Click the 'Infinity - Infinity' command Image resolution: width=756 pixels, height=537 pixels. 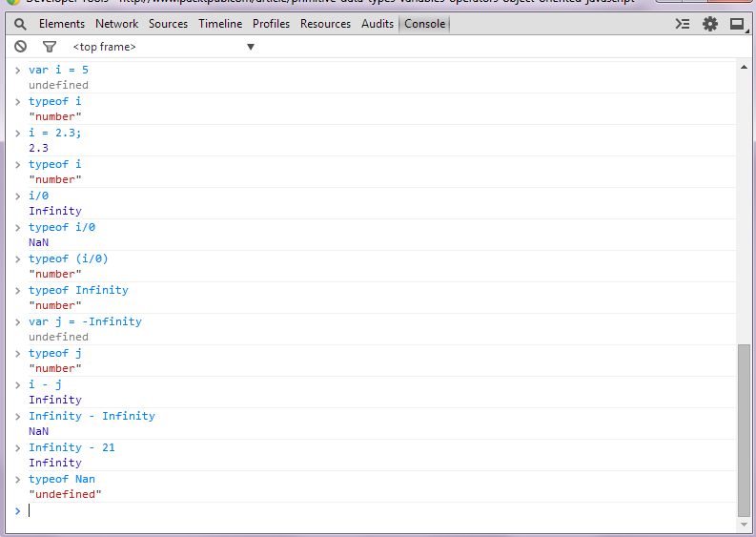[x=92, y=416]
